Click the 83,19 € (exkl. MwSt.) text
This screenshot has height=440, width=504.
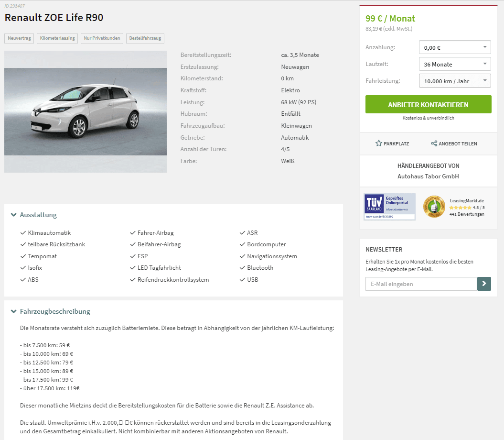(388, 29)
